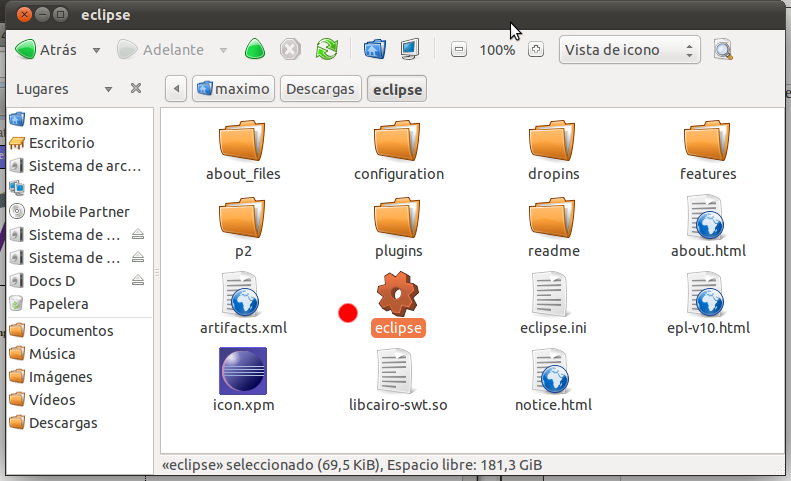
Task: Open the Lugares side pane dropdown
Action: pos(107,89)
